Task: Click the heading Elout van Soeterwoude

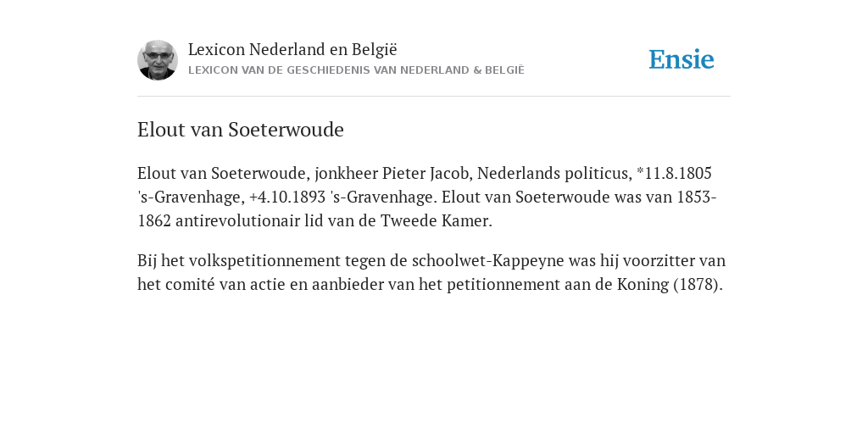Action: click(x=240, y=130)
